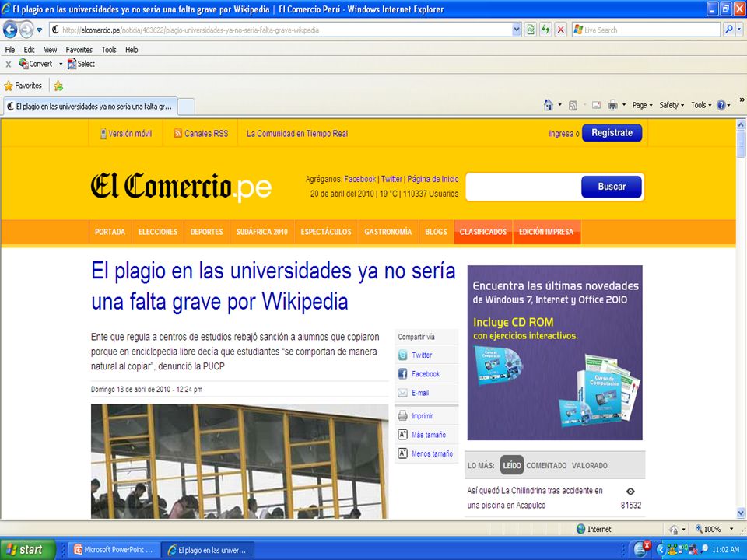Open the recent pages dropdown arrow
747x560 pixels.
click(40, 30)
